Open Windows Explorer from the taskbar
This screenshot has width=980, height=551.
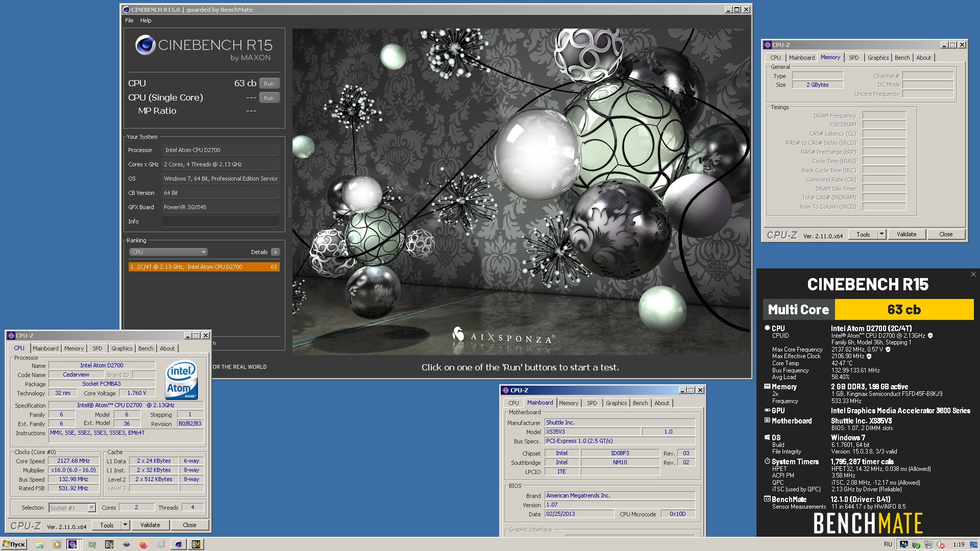coord(40,544)
